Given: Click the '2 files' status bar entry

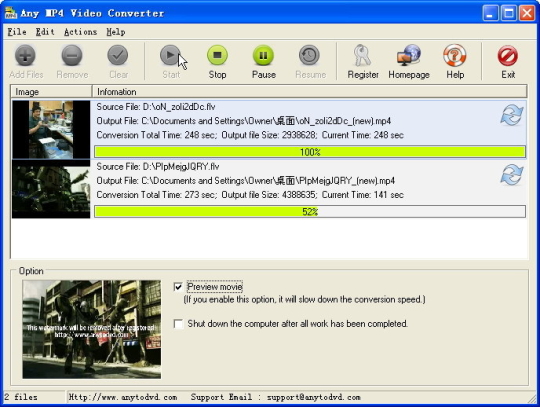Looking at the screenshot, I should 21,397.
